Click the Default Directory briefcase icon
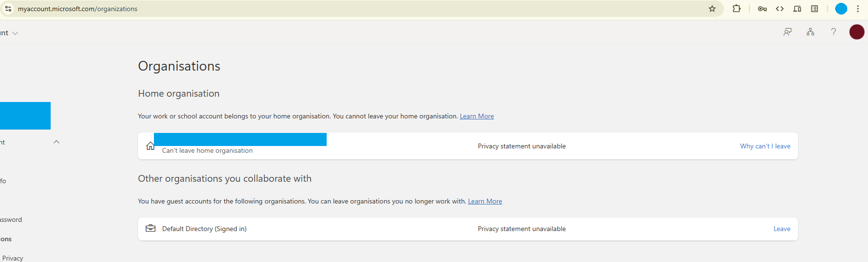The width and height of the screenshot is (868, 262). [x=151, y=228]
